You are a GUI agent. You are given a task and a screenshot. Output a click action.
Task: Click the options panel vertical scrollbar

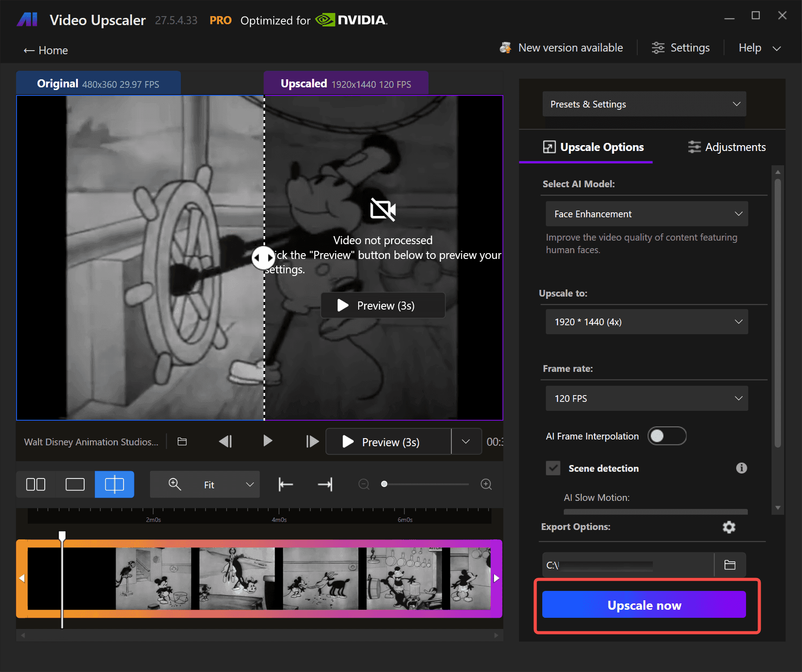[778, 313]
